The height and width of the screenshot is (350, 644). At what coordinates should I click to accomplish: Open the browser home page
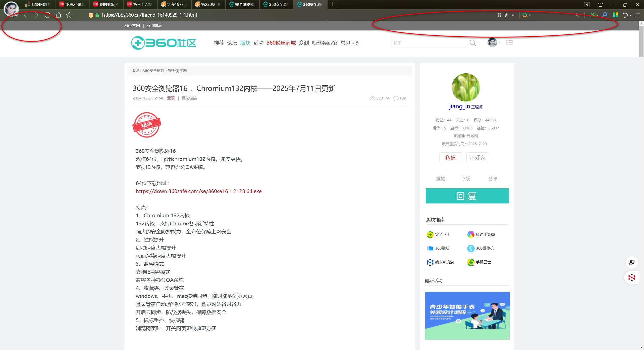(x=58, y=15)
